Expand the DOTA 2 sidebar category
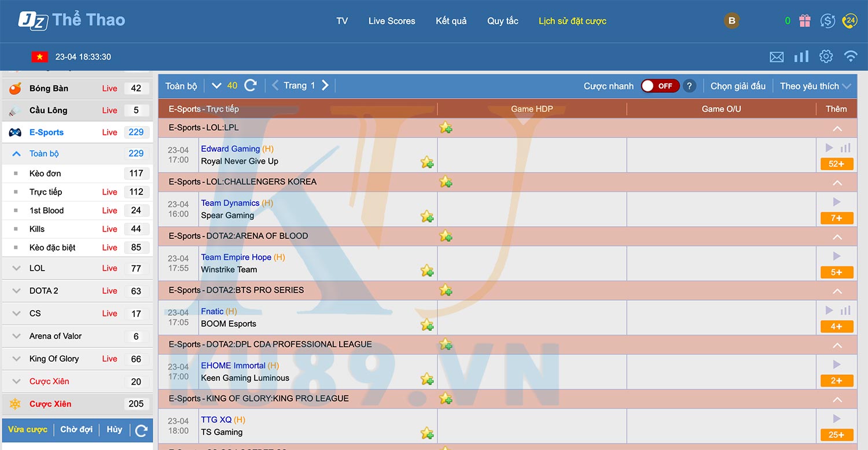Screen dimensions: 868x450 click(78, 290)
